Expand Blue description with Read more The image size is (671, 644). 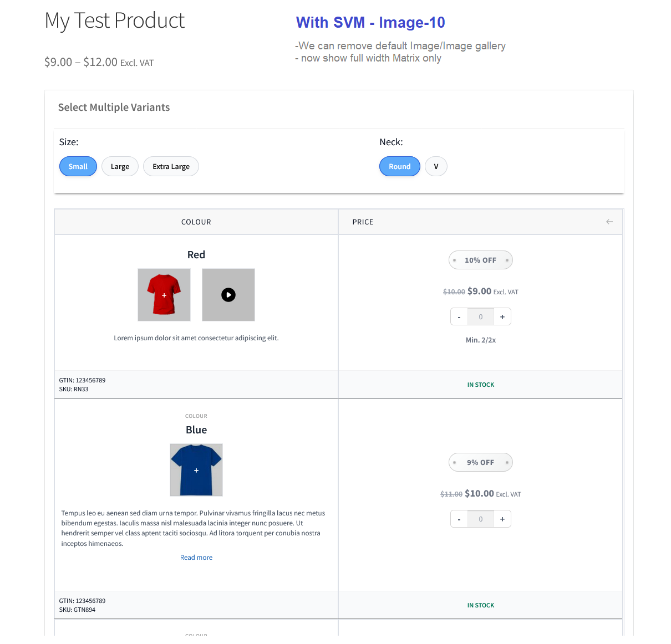196,558
